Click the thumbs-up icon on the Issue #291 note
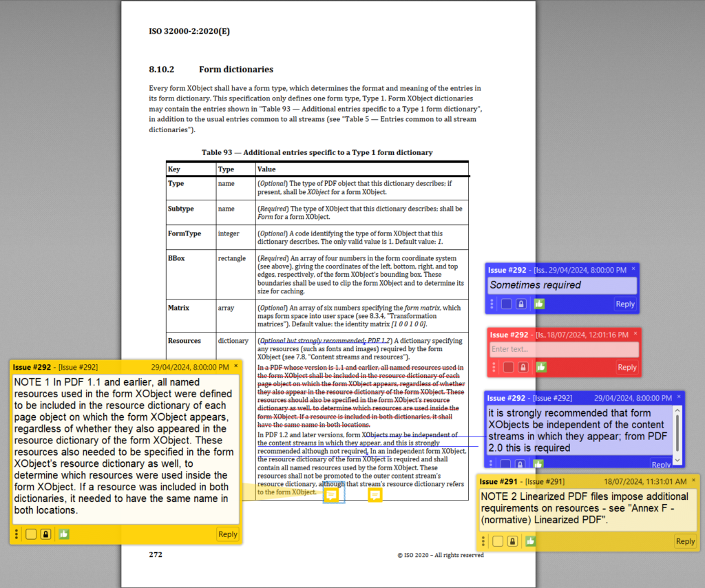This screenshot has width=705, height=588. [529, 541]
